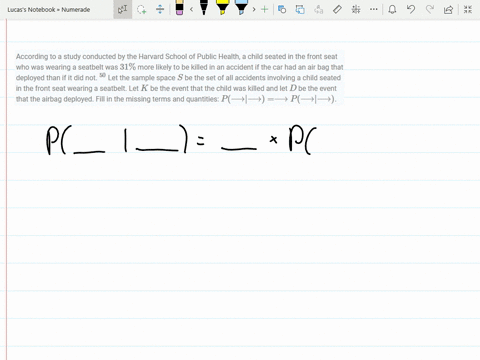Activate the Insert Space tool
The image size is (480, 360).
160,9
